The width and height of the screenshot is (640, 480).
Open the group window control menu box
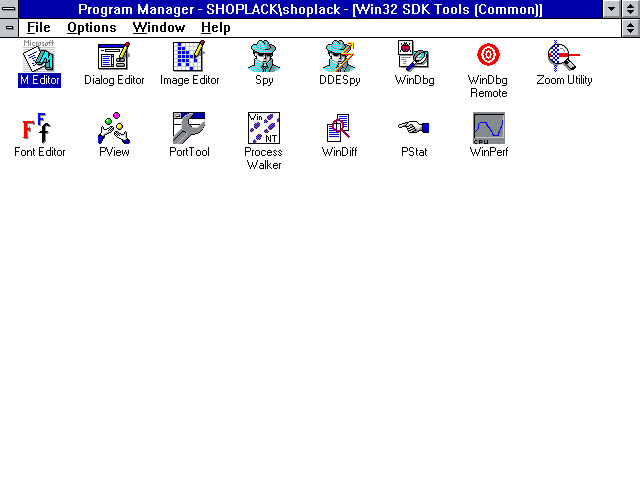point(9,28)
